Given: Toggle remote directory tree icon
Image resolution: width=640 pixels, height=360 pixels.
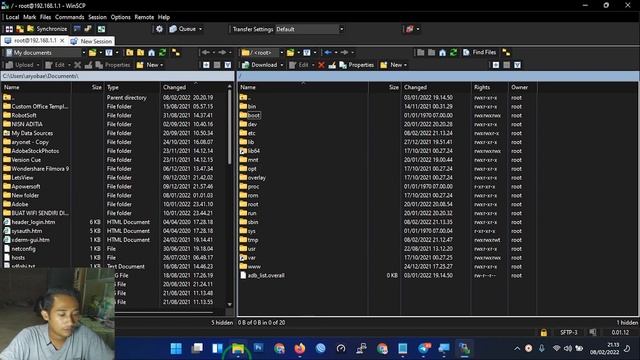Looking at the screenshot, I should [506, 53].
